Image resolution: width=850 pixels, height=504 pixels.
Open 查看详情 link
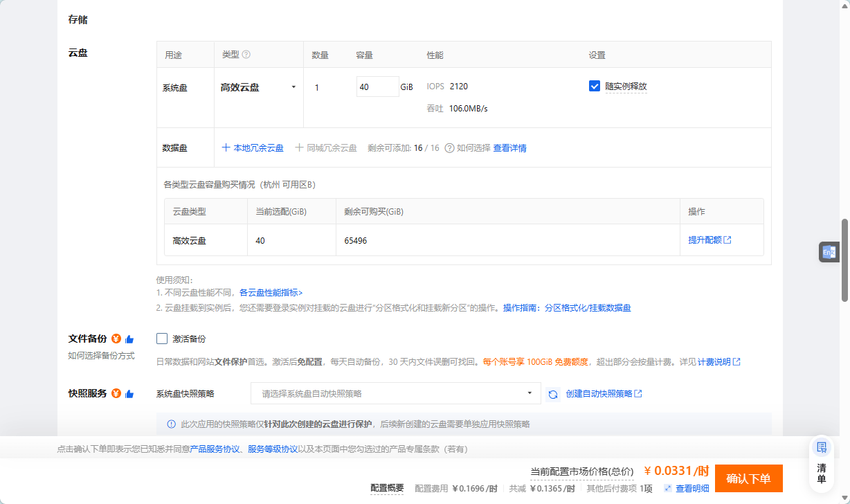coord(510,148)
